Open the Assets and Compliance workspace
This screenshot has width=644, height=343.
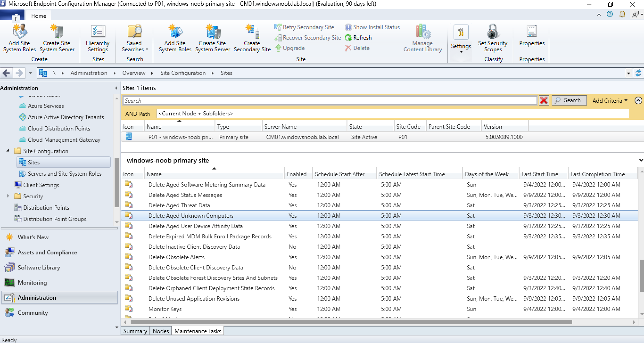pos(47,252)
